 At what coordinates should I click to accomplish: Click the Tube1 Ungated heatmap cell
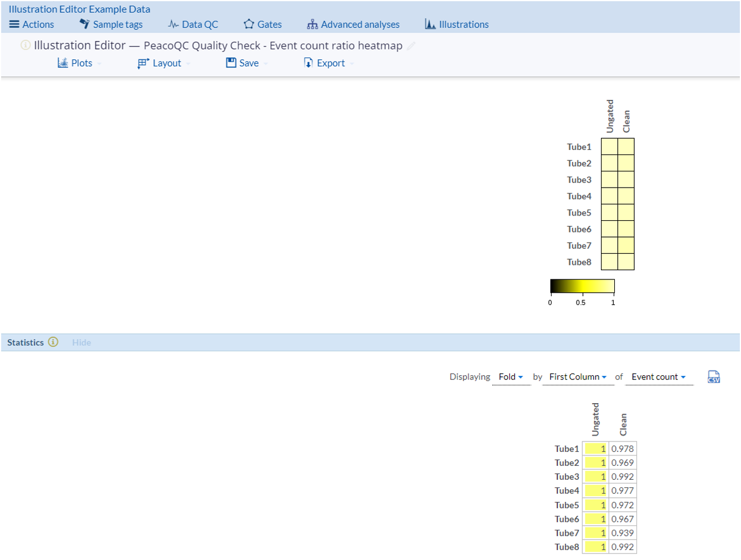pos(609,146)
